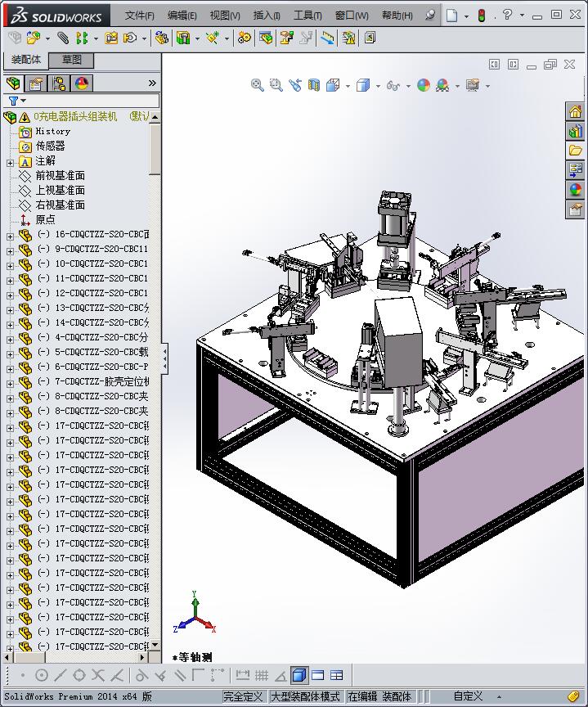
Task: Switch to the 装配体 tab
Action: click(x=26, y=60)
